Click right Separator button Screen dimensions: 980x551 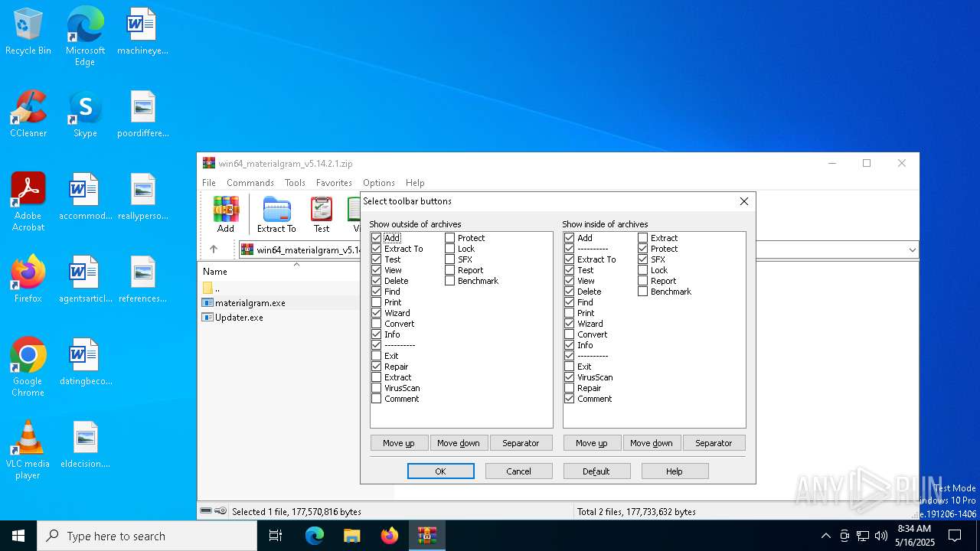(714, 443)
